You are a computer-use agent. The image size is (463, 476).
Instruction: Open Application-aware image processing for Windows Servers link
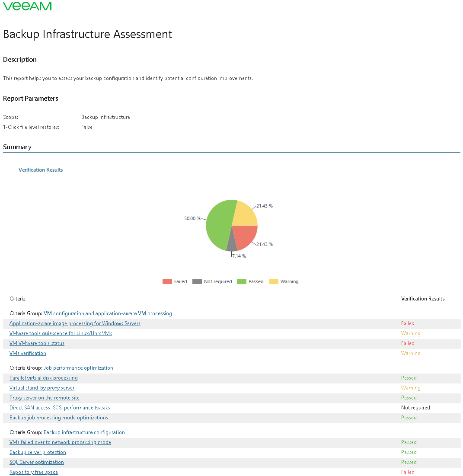(75, 324)
